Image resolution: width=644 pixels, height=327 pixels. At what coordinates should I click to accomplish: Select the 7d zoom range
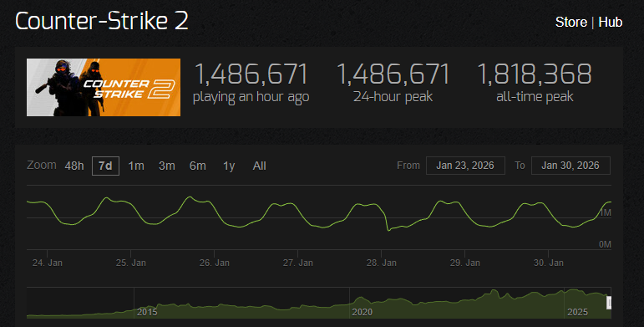pyautogui.click(x=105, y=166)
